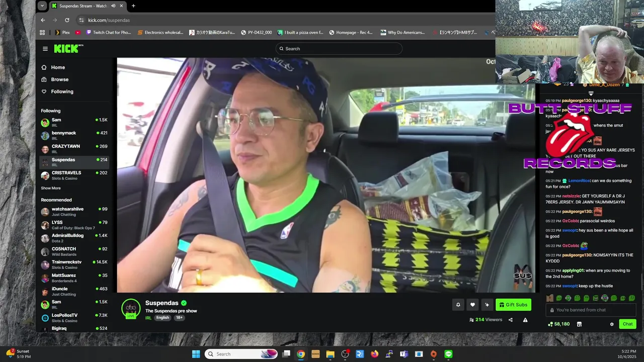This screenshot has height=362, width=644.
Task: Click the Kick search box
Action: pyautogui.click(x=339, y=49)
